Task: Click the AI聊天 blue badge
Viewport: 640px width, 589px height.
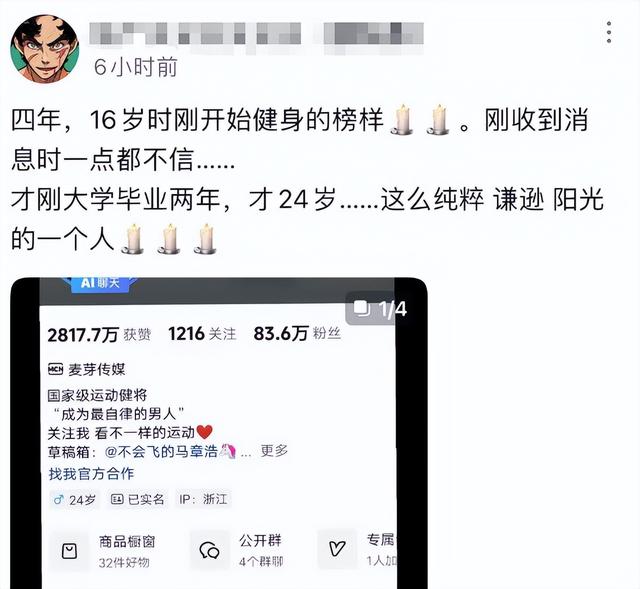Action: (x=100, y=283)
